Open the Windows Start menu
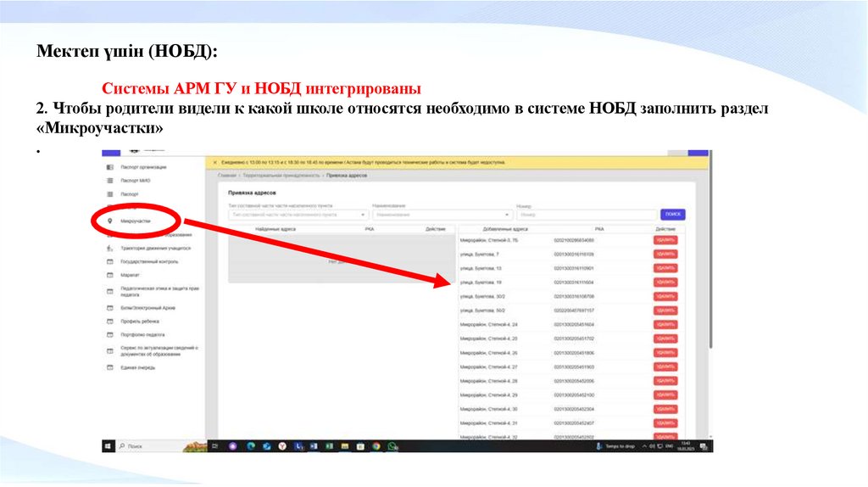Screen dimensions: 868x487 click(108, 446)
